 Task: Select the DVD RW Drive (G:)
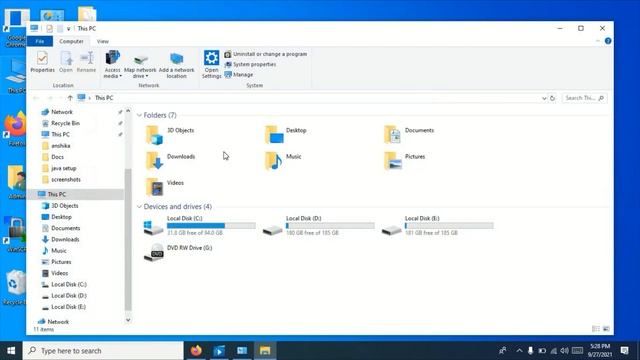[178, 252]
